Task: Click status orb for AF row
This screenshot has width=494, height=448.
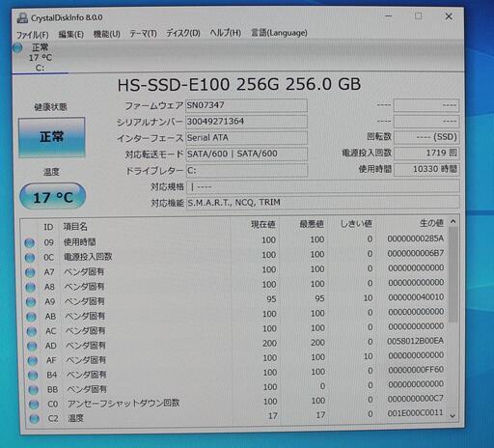Action: (33, 360)
